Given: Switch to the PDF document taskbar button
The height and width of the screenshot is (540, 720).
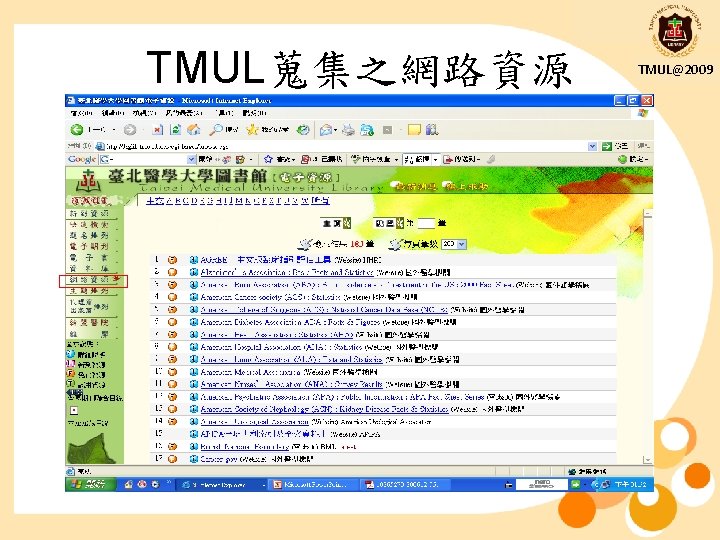Looking at the screenshot, I should (x=406, y=484).
